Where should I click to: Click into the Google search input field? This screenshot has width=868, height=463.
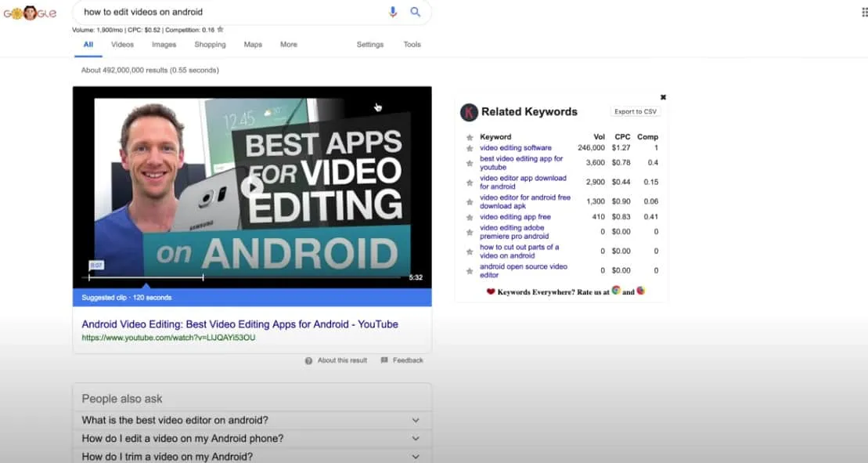(x=227, y=12)
